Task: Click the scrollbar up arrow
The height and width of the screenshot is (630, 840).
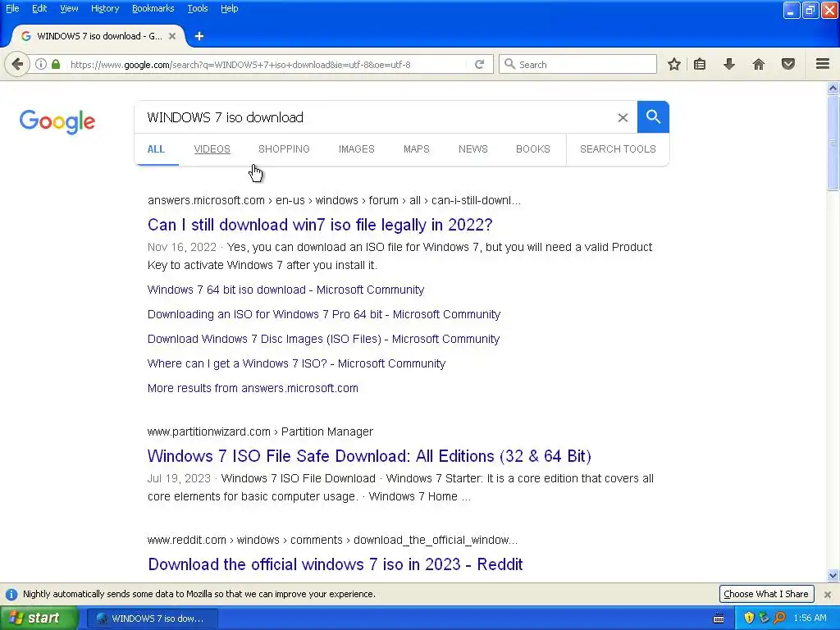Action: pos(833,88)
